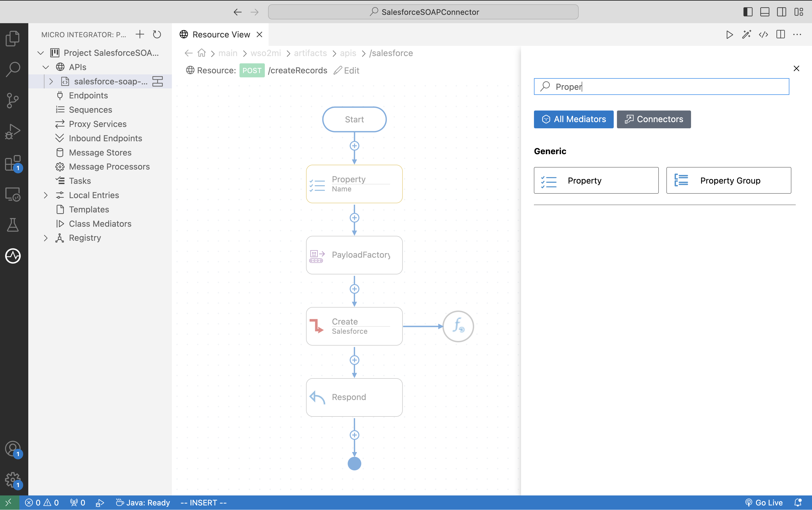Show source code view icon
The height and width of the screenshot is (510, 812).
point(764,35)
